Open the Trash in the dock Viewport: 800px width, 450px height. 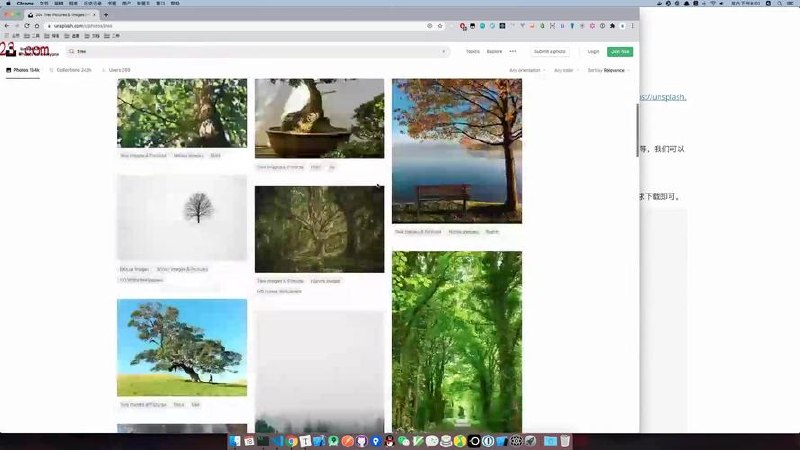click(565, 441)
